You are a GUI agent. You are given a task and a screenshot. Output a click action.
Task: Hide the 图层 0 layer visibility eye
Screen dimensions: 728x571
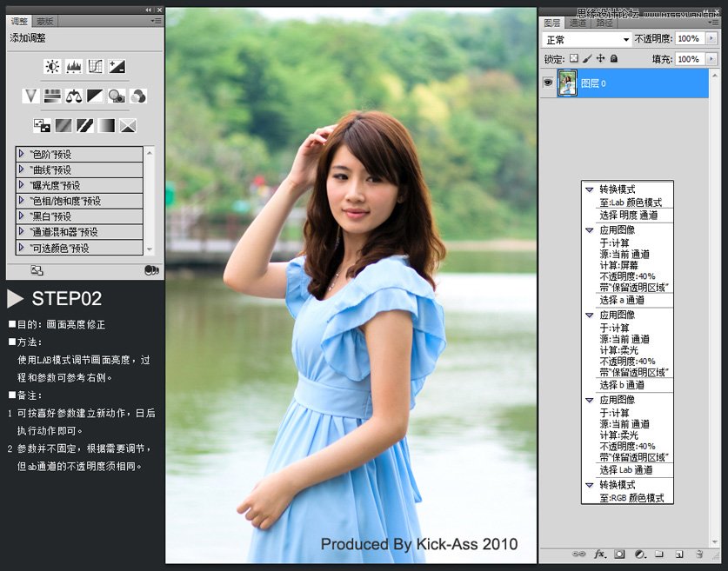(x=547, y=83)
